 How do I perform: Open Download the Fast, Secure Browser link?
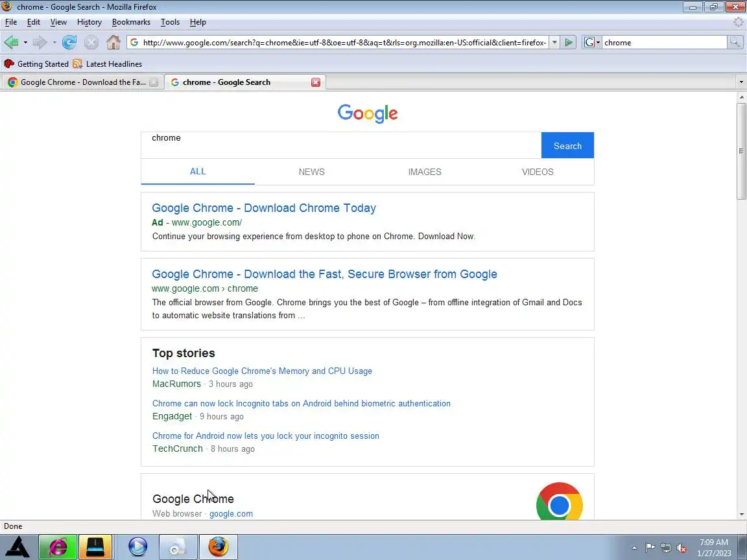(x=324, y=274)
